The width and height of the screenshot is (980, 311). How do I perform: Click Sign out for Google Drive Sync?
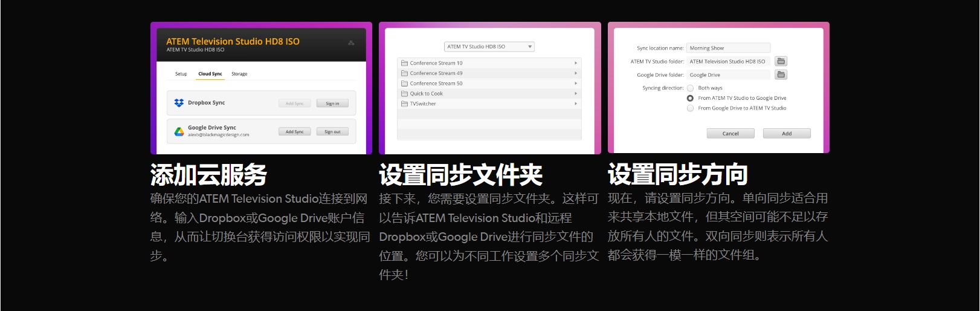[x=332, y=131]
